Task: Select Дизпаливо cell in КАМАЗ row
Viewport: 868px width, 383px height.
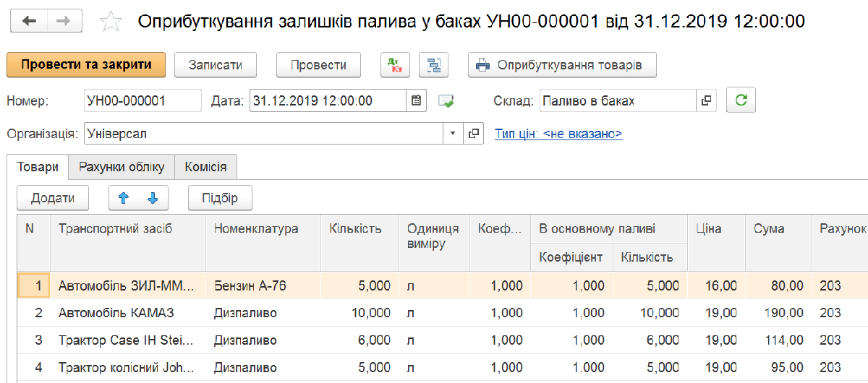Action: tap(263, 313)
